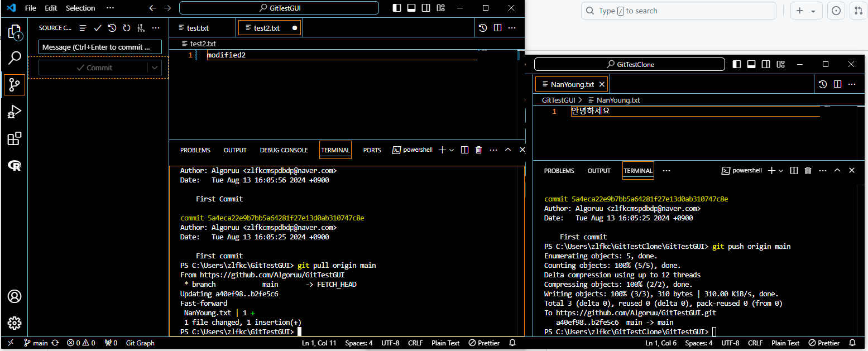
Task: Open Extensions view in activity bar
Action: [x=15, y=138]
